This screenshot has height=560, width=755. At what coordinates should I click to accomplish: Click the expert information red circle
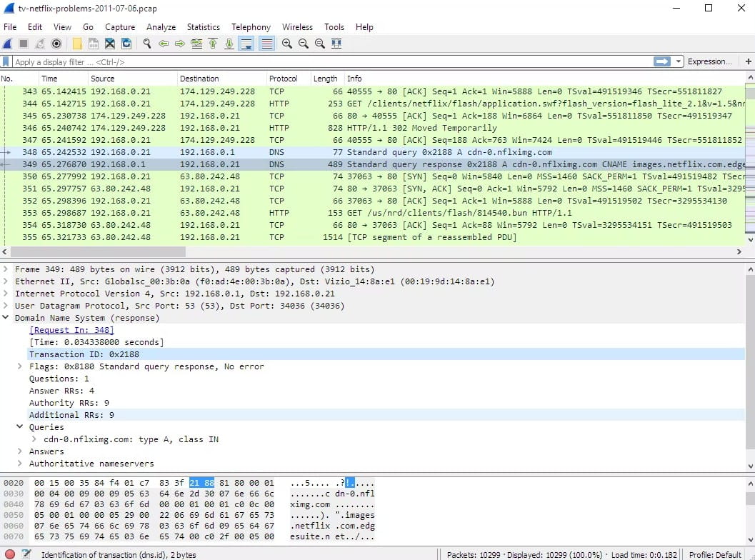pyautogui.click(x=9, y=554)
